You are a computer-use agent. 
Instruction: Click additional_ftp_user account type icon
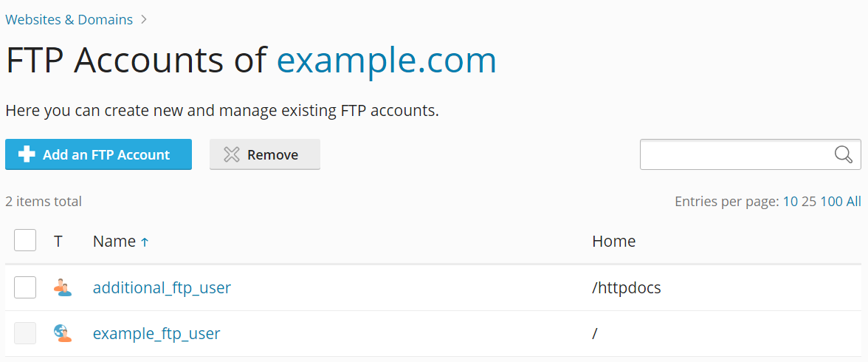(63, 287)
